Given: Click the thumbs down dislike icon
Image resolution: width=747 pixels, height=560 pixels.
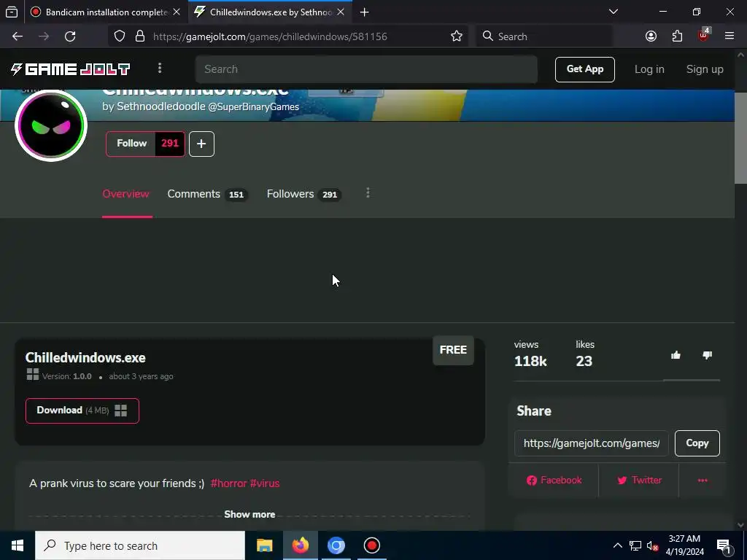Looking at the screenshot, I should click(707, 355).
